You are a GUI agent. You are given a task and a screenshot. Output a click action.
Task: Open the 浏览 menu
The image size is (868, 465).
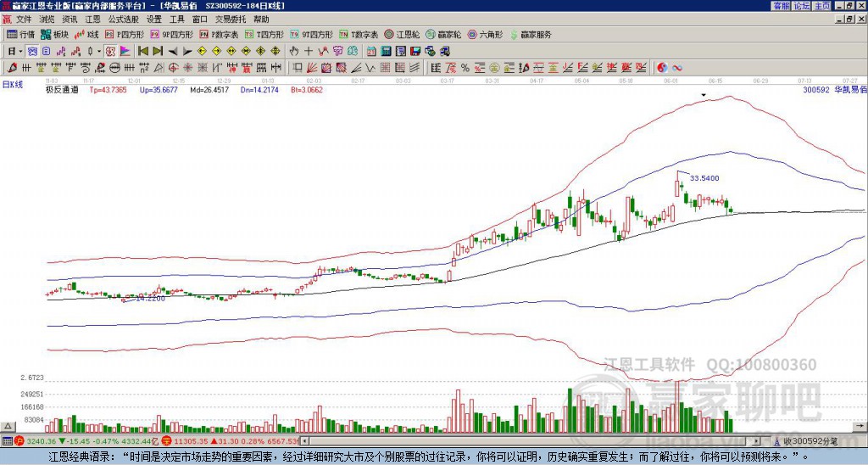click(47, 20)
